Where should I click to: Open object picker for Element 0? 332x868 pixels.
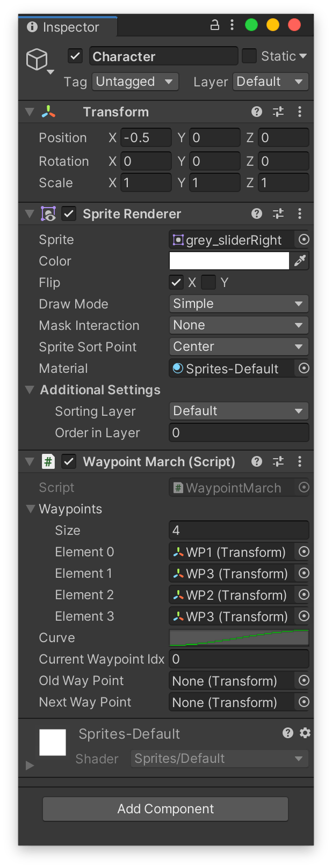(304, 551)
